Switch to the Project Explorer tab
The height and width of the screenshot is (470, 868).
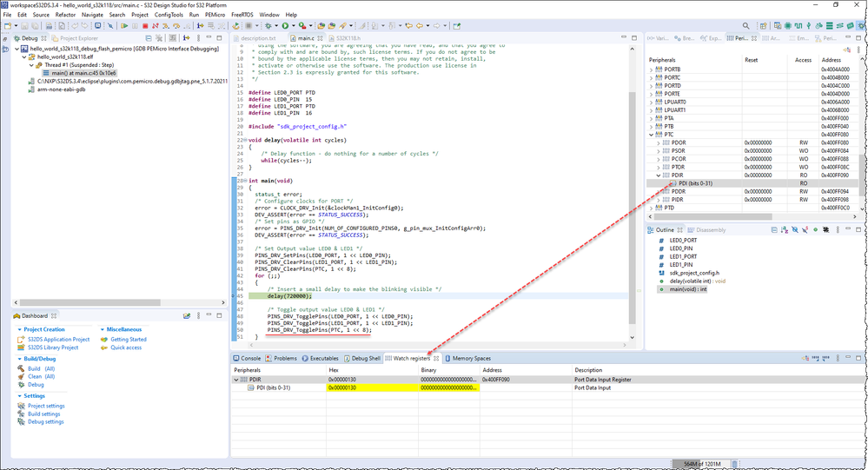(x=75, y=38)
